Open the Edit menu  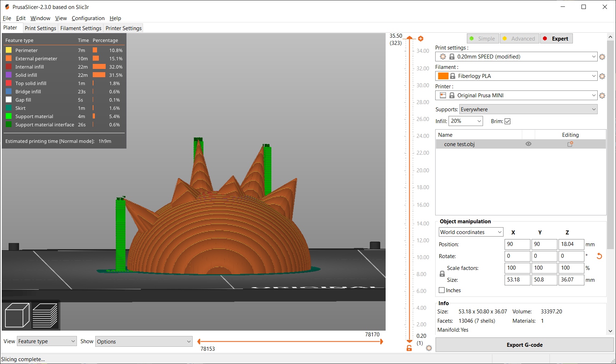click(x=21, y=18)
